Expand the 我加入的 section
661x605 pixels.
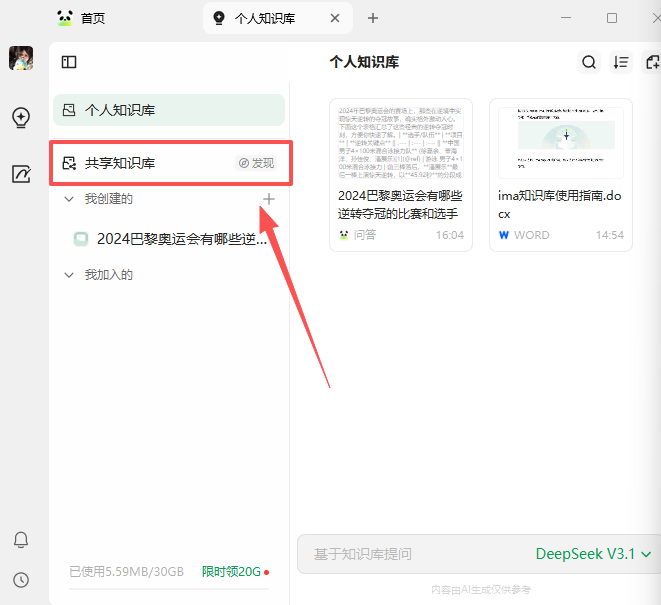coord(69,274)
